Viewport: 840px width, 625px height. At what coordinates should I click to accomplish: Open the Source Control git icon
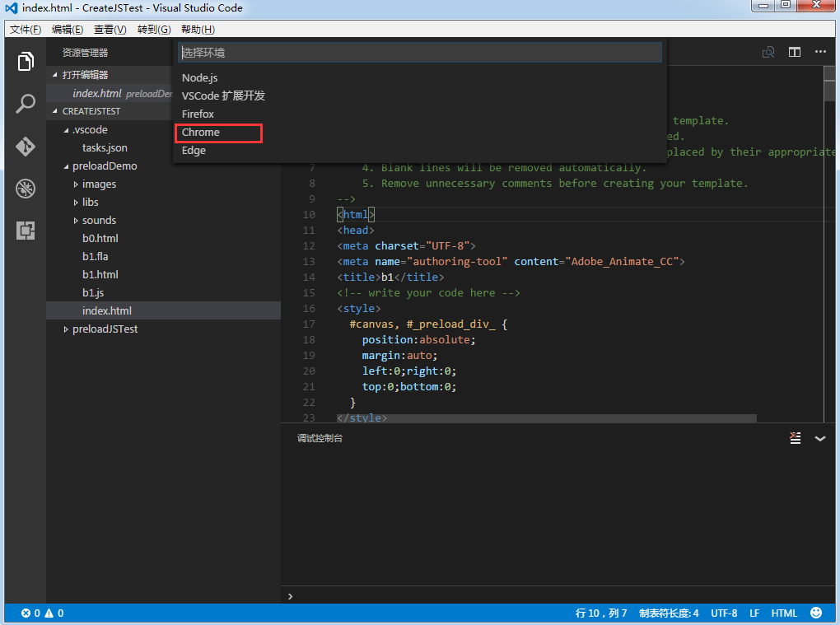click(x=26, y=147)
